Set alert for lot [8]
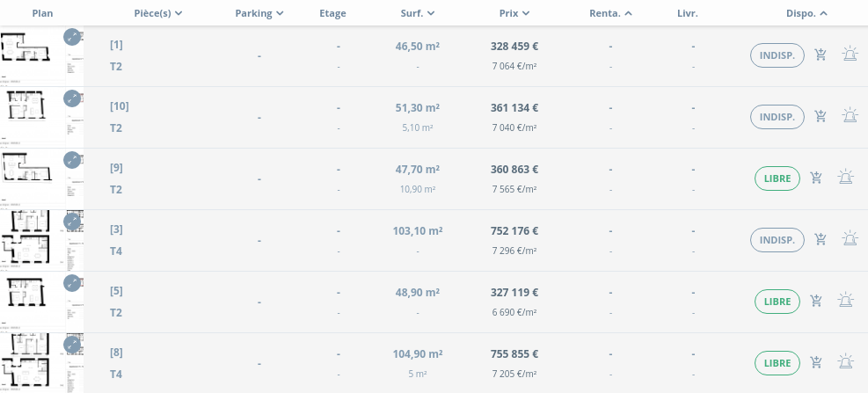This screenshot has height=393, width=868. [x=845, y=362]
